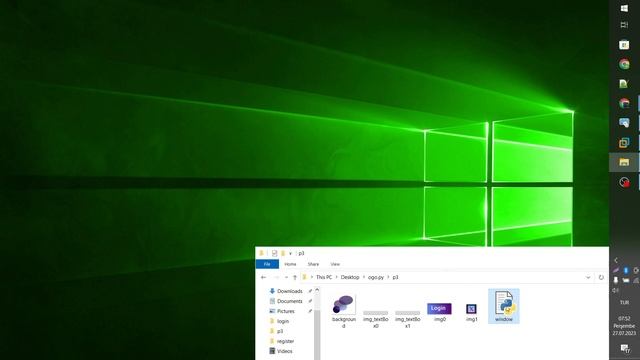Select the img1 image file

coord(471,312)
